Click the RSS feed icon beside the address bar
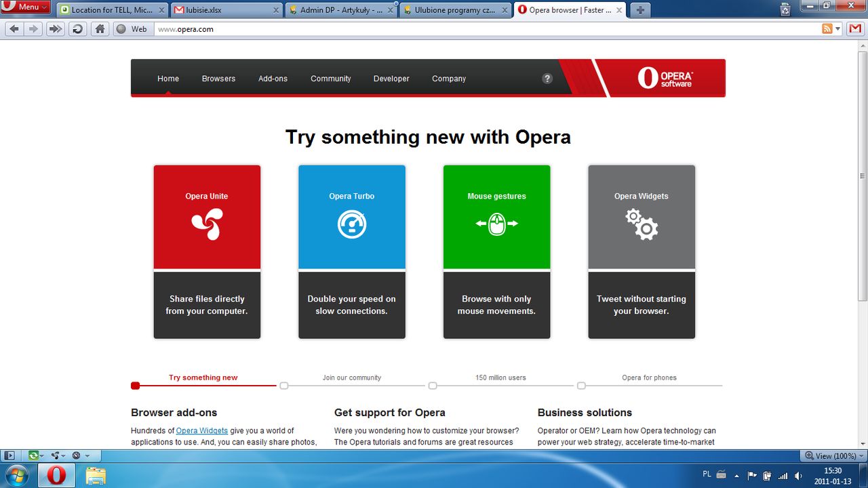The height and width of the screenshot is (488, 868). click(827, 28)
